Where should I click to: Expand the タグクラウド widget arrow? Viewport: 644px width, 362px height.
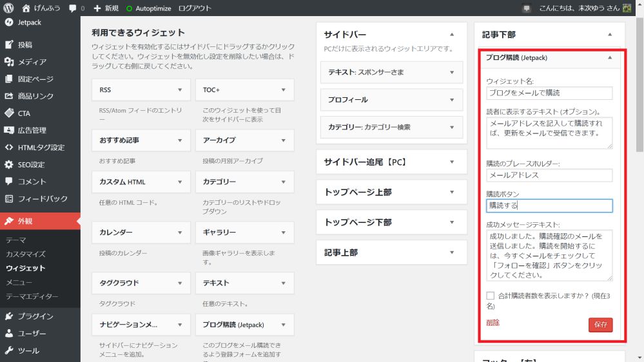tap(180, 283)
